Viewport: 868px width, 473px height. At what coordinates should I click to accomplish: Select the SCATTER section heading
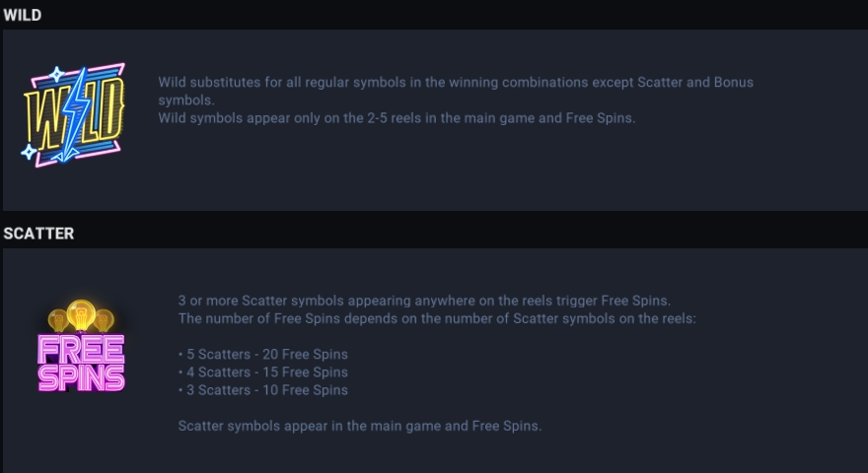pos(38,234)
